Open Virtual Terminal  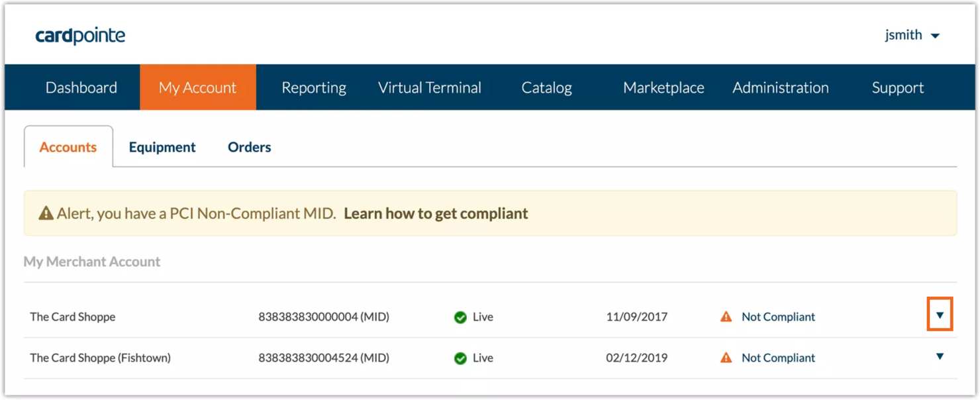[x=430, y=87]
